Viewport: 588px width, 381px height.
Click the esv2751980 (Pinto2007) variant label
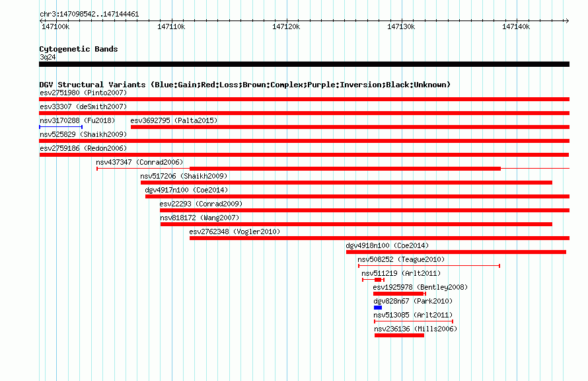pos(83,93)
